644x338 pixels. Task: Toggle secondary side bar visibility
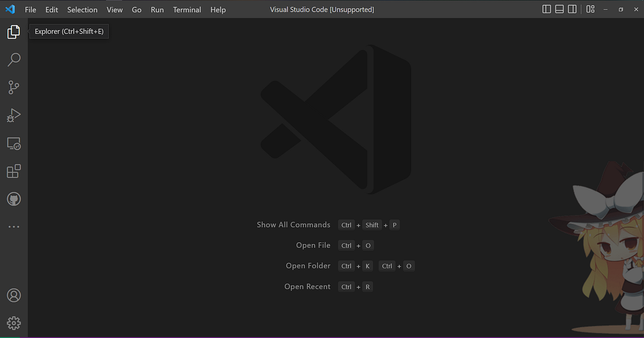point(572,9)
